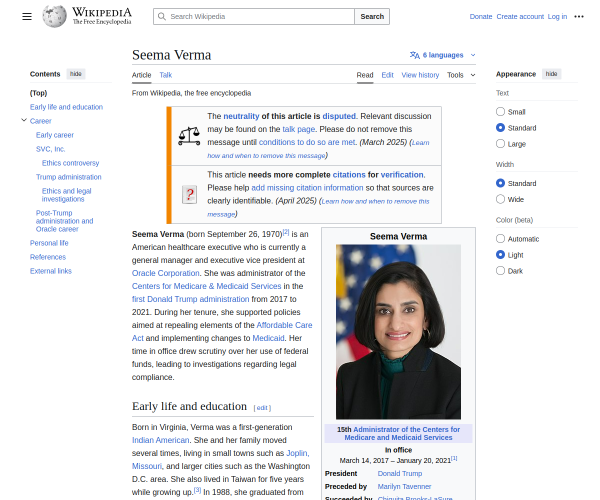
Task: Jump to External links in contents
Action: (x=51, y=271)
